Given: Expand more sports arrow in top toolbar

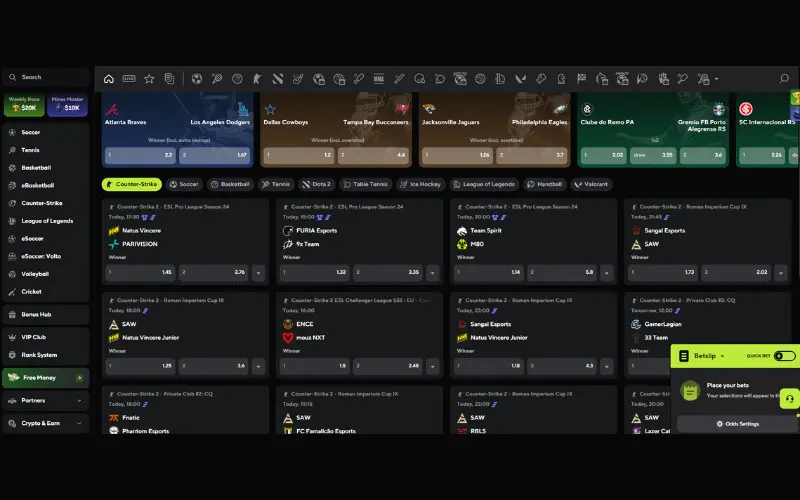Looking at the screenshot, I should tap(716, 79).
